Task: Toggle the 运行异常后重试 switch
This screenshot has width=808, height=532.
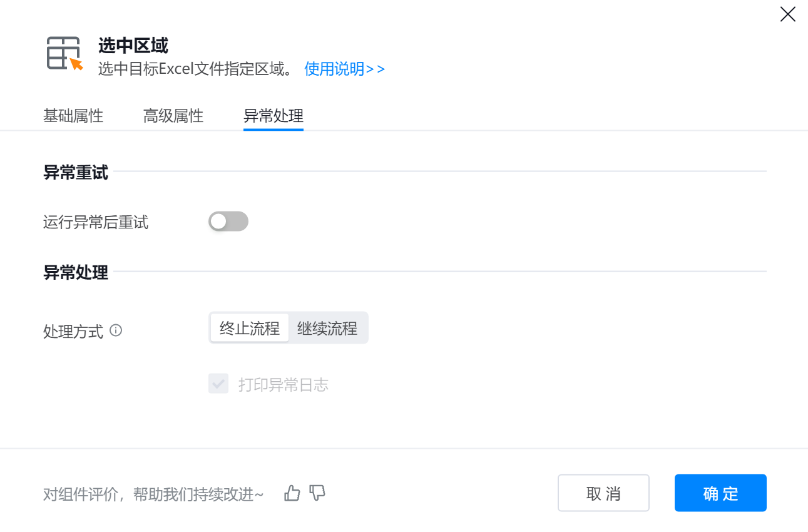Action: [228, 222]
